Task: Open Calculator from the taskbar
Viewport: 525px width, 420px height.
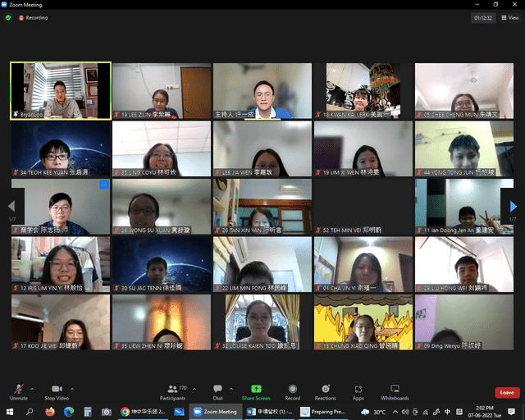Action: click(88, 412)
